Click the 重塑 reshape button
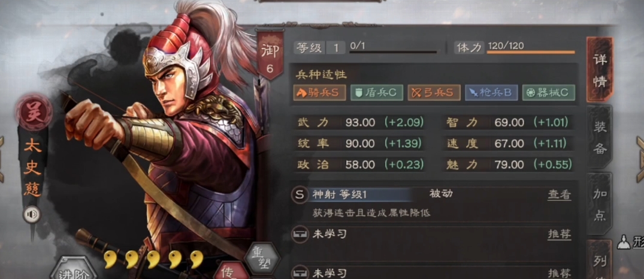Viewport: 644px width, 279px height. point(262,259)
